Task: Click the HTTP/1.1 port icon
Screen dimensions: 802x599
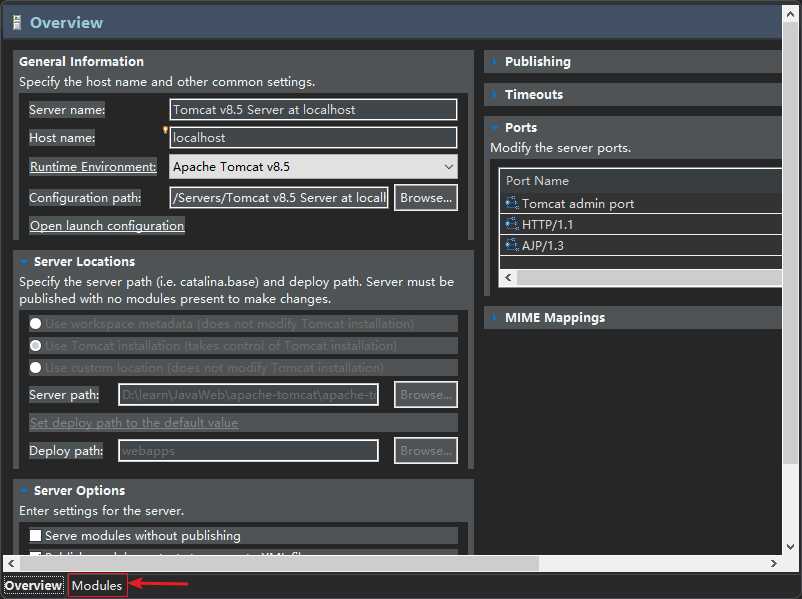Action: [511, 224]
